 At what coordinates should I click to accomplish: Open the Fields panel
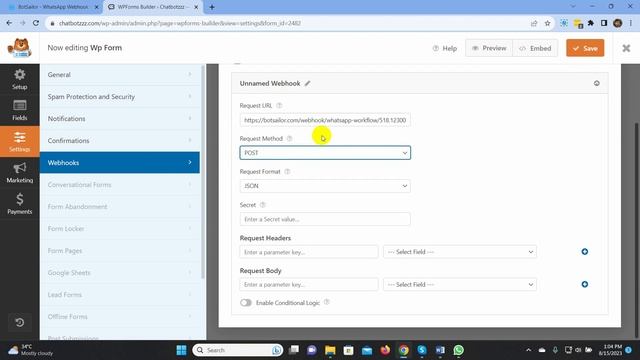click(20, 110)
